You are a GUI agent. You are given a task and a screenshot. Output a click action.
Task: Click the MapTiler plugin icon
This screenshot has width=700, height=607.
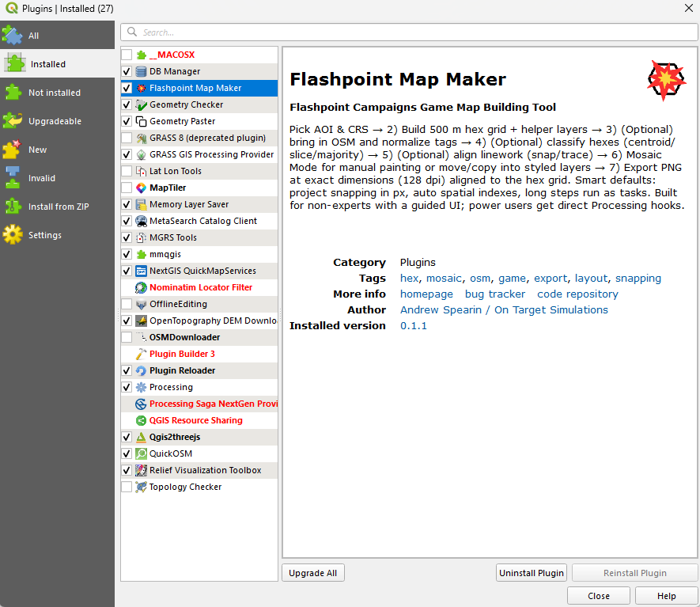point(141,188)
